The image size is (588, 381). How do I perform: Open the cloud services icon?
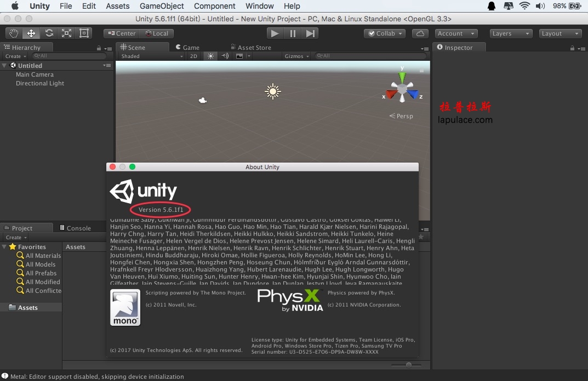[420, 33]
